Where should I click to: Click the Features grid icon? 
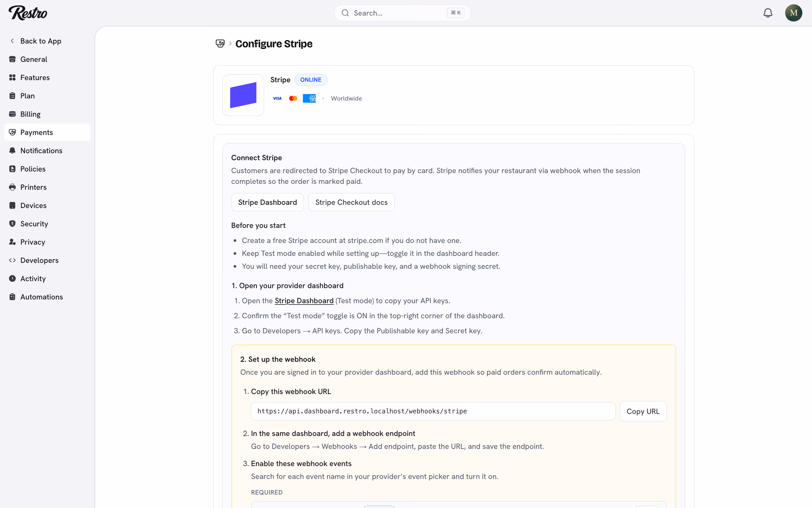[12, 78]
